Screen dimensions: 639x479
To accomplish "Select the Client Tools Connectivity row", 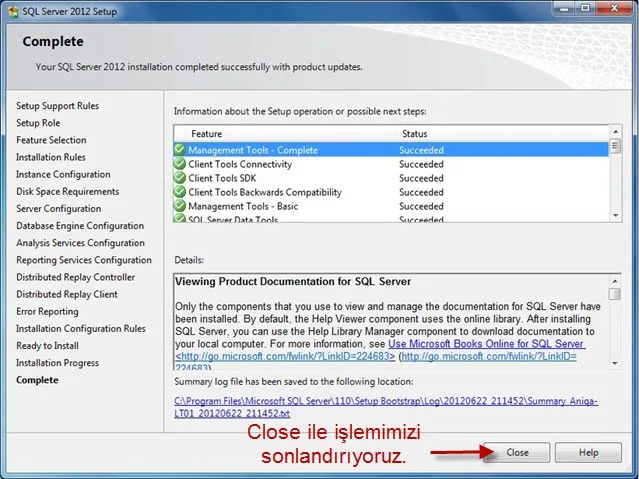I will coord(391,164).
